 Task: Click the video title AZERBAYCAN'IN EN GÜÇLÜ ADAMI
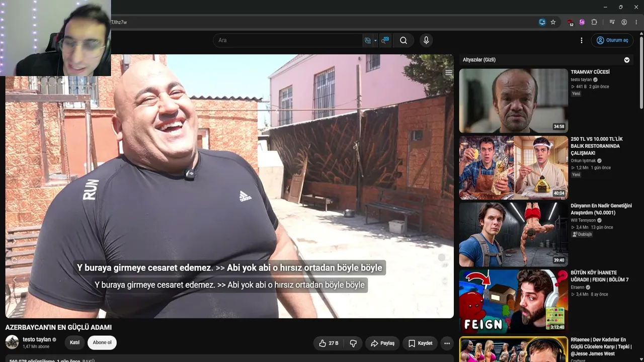[x=58, y=327]
